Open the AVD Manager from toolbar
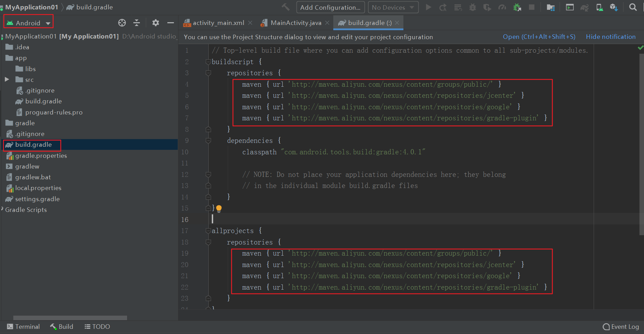Viewport: 644px width, 334px height. pyautogui.click(x=600, y=7)
